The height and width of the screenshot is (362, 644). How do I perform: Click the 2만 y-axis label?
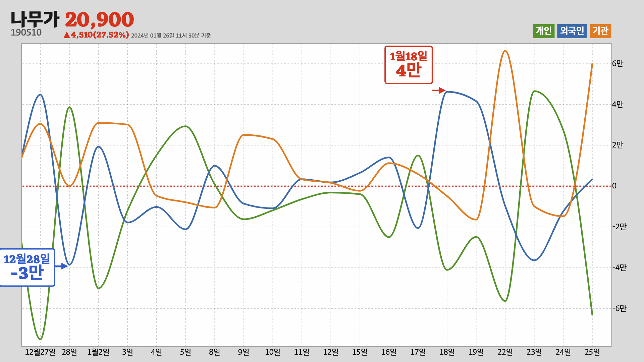click(x=618, y=145)
